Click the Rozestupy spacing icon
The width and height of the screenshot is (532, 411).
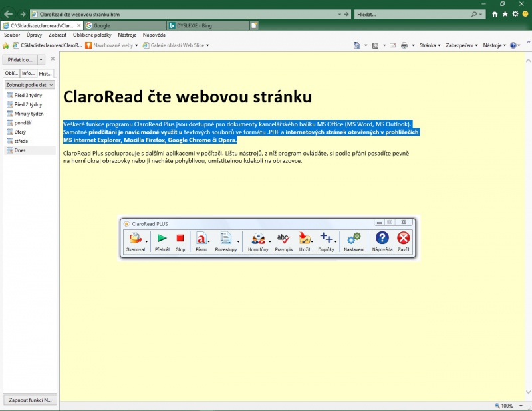click(x=225, y=238)
